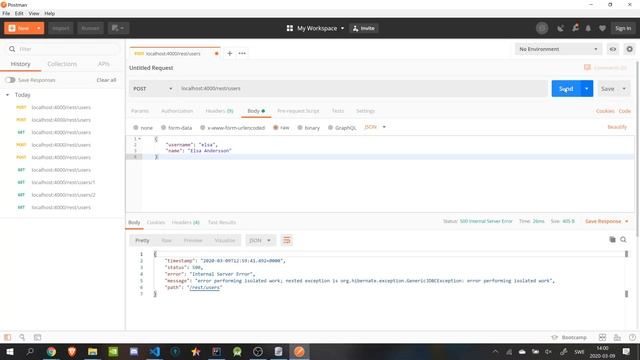Screen dimensions: 640x360
Task: Toggle the Save Responses switch
Action: pos(10,80)
